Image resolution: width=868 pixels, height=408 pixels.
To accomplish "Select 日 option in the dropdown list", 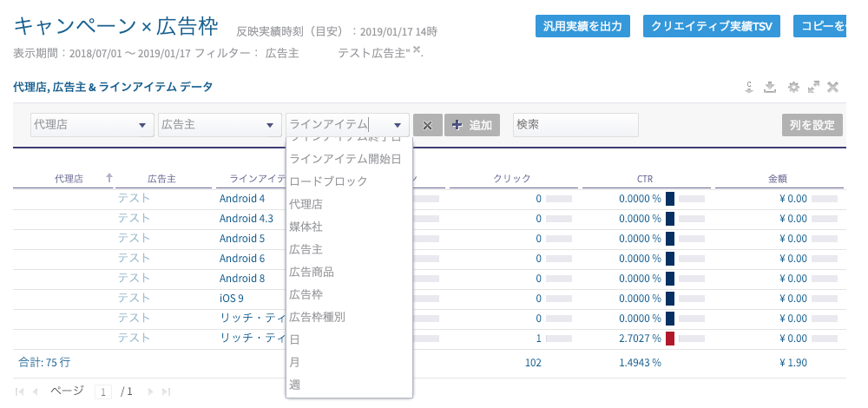I will [x=349, y=339].
